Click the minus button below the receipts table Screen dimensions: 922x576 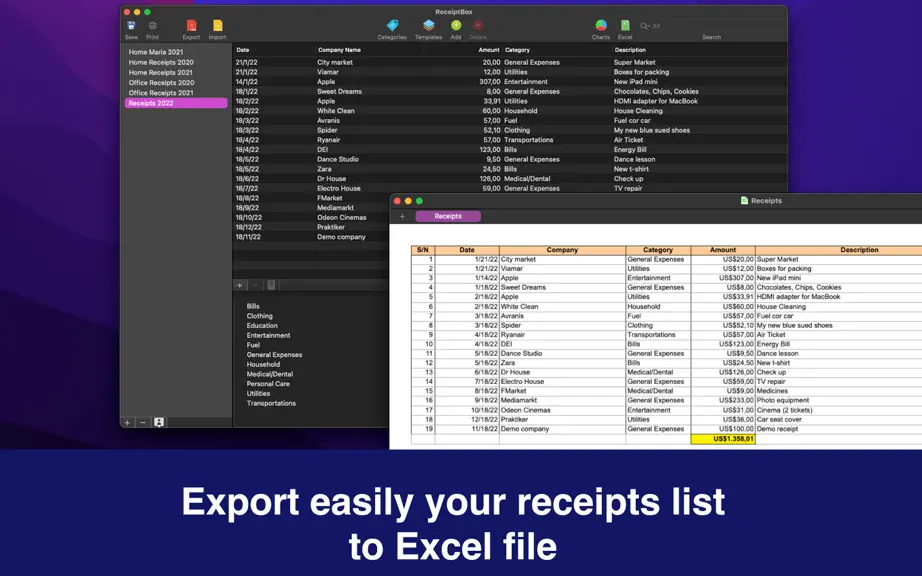[x=255, y=285]
